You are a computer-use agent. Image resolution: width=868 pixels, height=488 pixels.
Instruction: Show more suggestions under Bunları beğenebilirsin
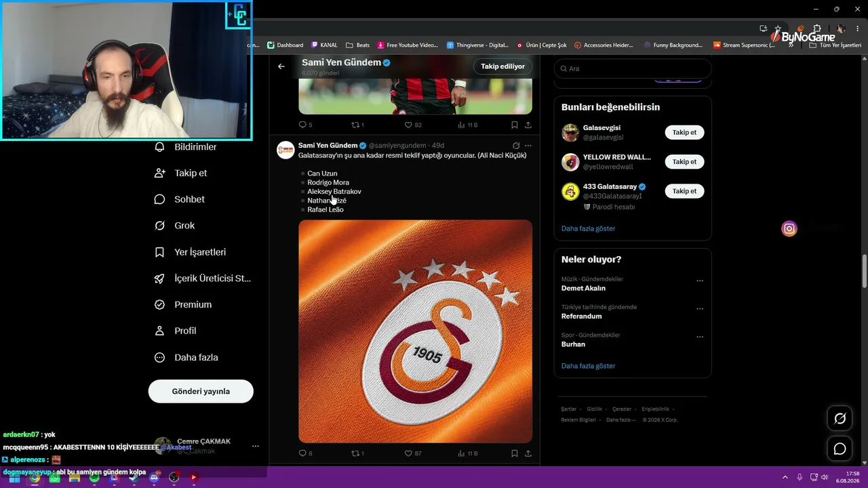[588, 228]
